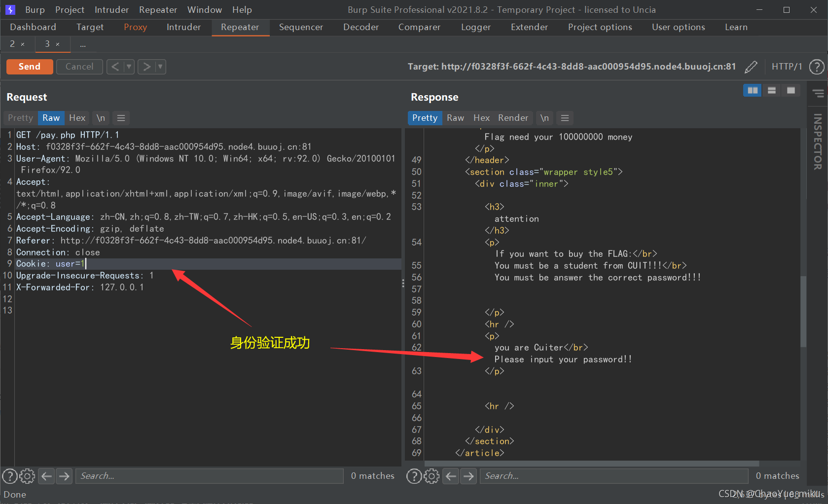828x504 pixels.
Task: Switch to the Extender tab
Action: click(529, 27)
